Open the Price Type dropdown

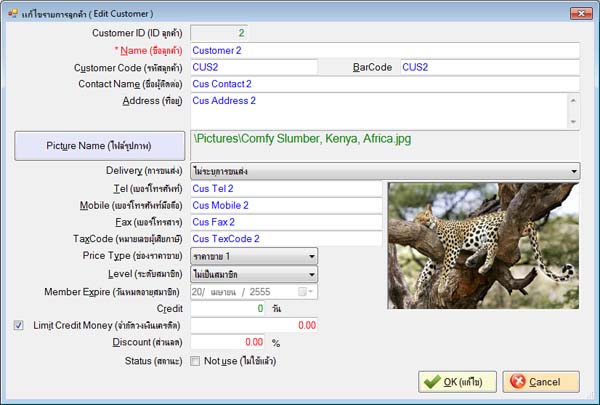click(254, 256)
